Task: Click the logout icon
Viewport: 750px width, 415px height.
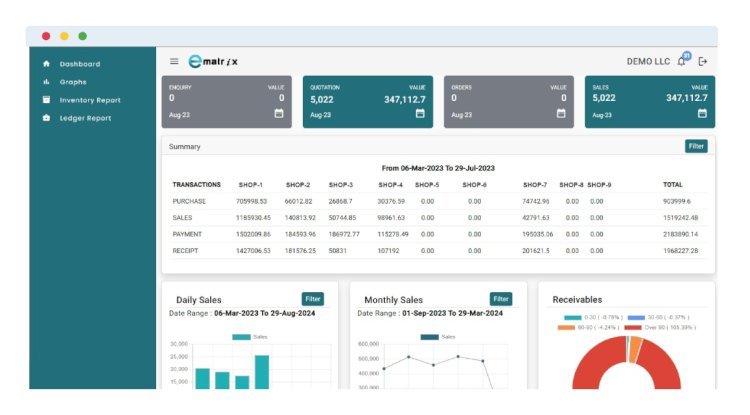Action: (703, 61)
